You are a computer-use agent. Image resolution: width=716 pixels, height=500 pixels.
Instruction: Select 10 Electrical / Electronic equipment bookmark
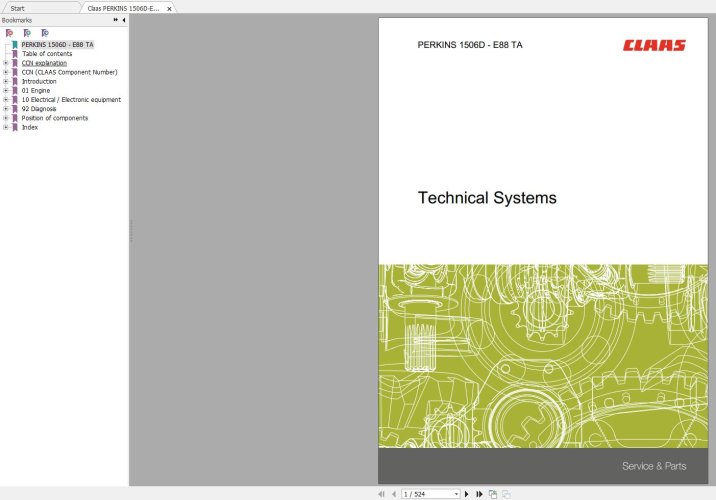tap(71, 100)
